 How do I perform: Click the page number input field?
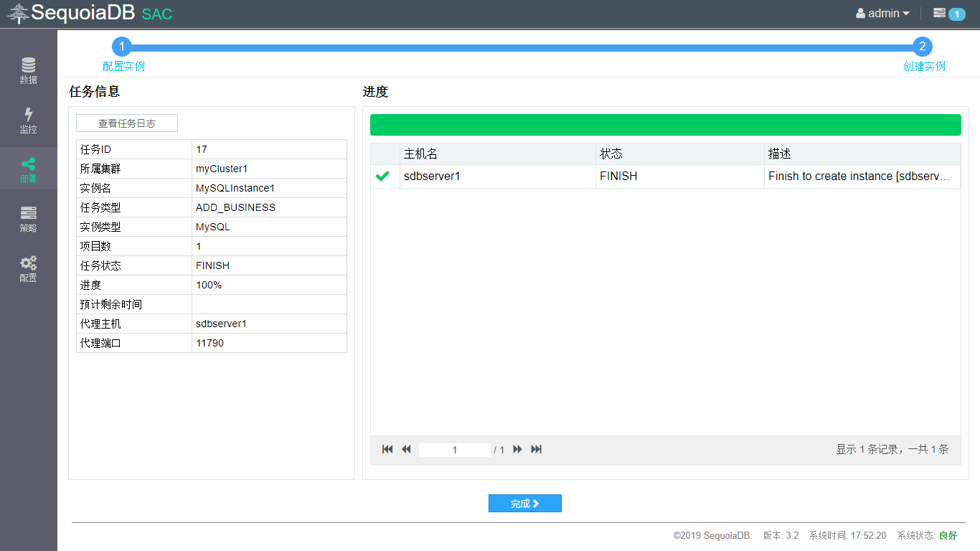point(455,450)
